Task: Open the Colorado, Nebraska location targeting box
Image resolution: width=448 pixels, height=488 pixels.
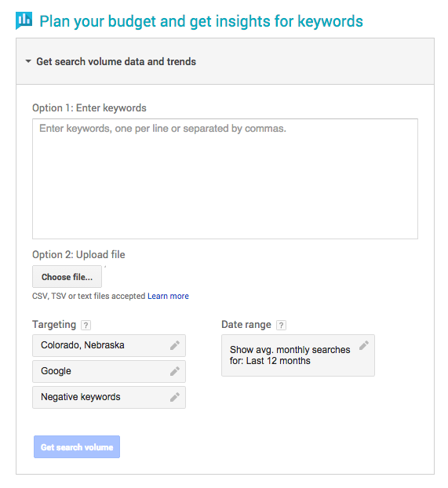Action: [x=109, y=345]
